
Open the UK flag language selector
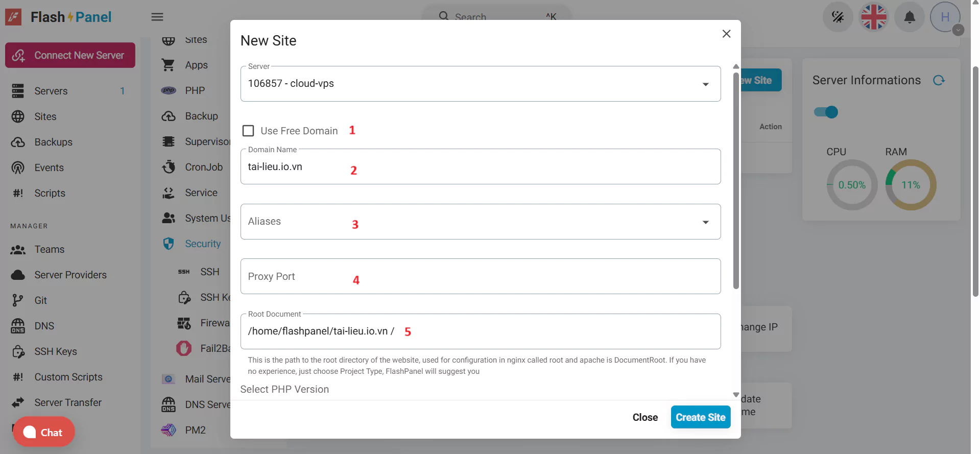pos(874,17)
